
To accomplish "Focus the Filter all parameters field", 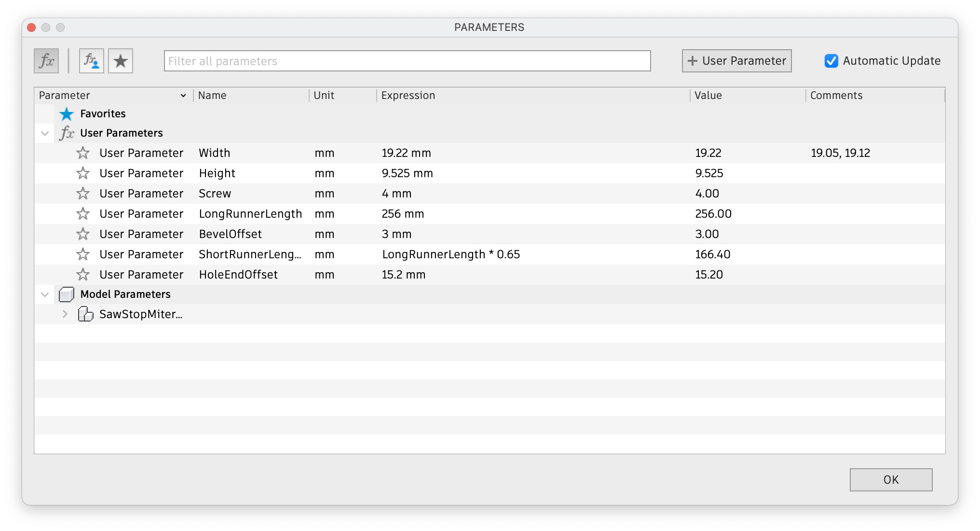I will [407, 61].
